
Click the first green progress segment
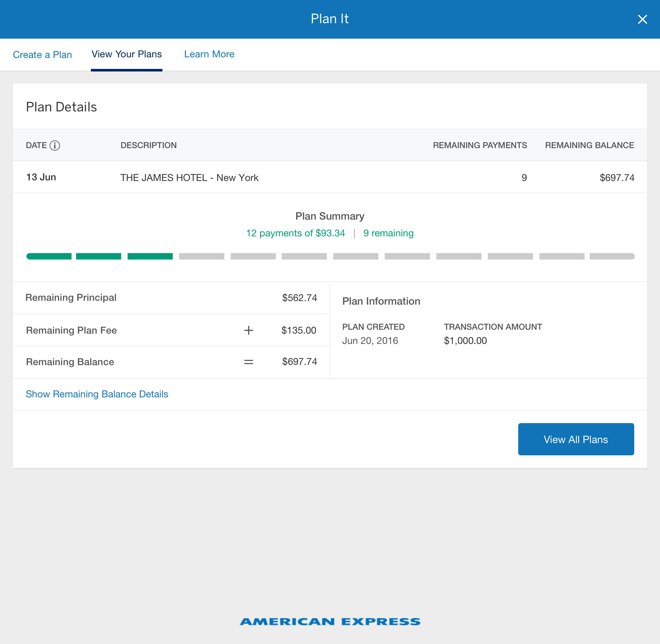49,256
